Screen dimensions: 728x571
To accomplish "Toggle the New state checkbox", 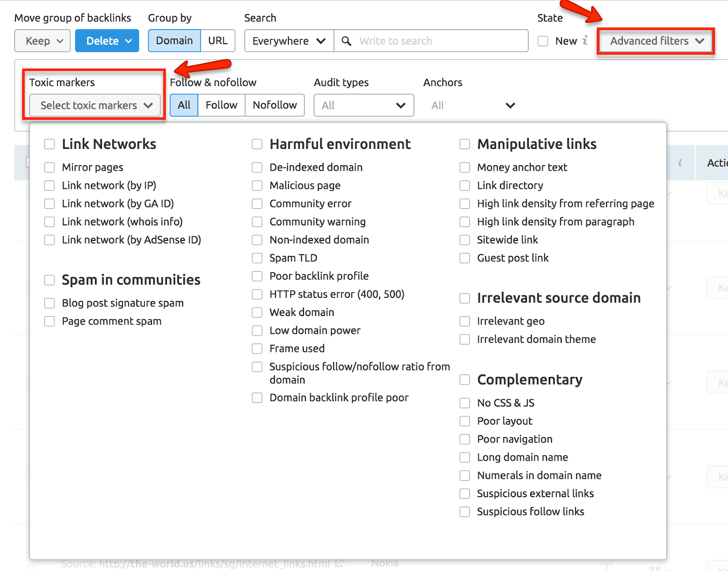I will (x=543, y=41).
